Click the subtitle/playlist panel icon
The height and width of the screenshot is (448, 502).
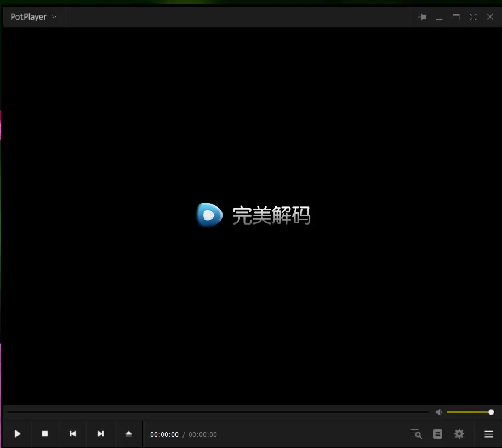click(x=437, y=434)
